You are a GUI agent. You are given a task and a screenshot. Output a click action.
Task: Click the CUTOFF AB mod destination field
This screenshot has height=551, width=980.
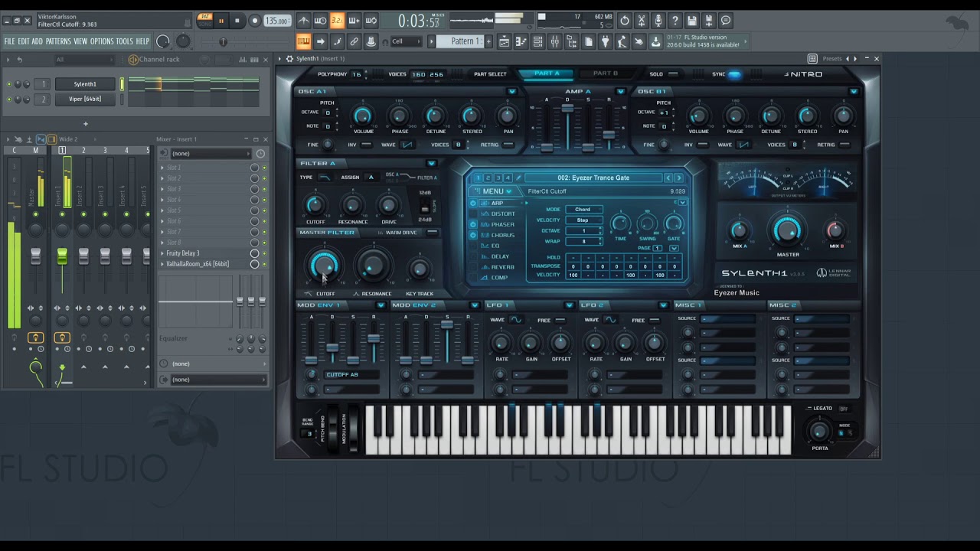[351, 374]
